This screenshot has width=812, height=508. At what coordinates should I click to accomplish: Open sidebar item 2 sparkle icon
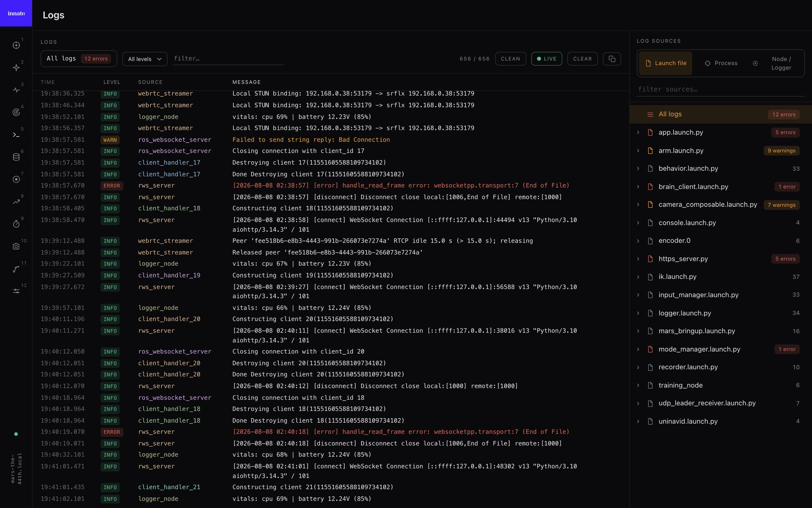point(16,68)
